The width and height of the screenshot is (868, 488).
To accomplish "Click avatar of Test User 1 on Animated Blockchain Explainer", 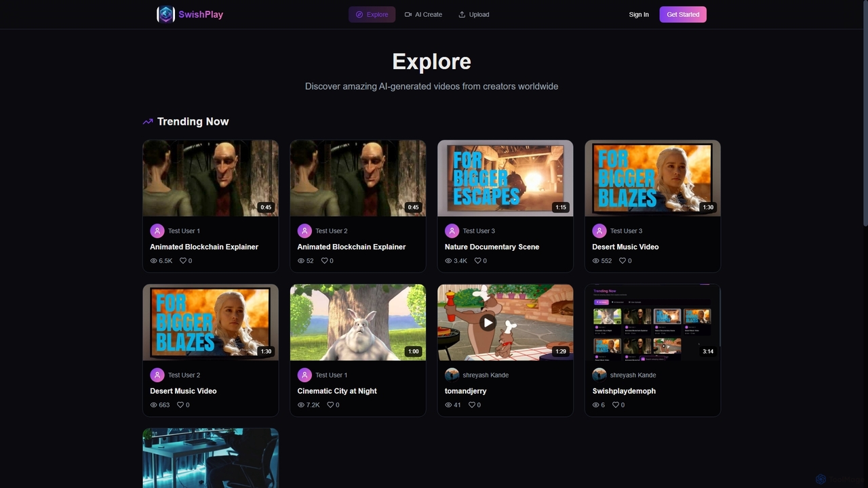I will point(157,231).
